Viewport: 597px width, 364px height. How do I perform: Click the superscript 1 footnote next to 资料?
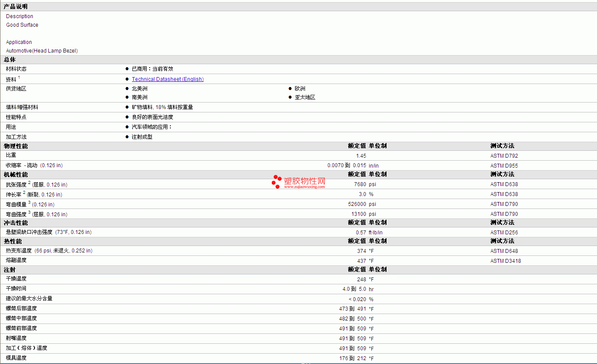click(x=19, y=78)
